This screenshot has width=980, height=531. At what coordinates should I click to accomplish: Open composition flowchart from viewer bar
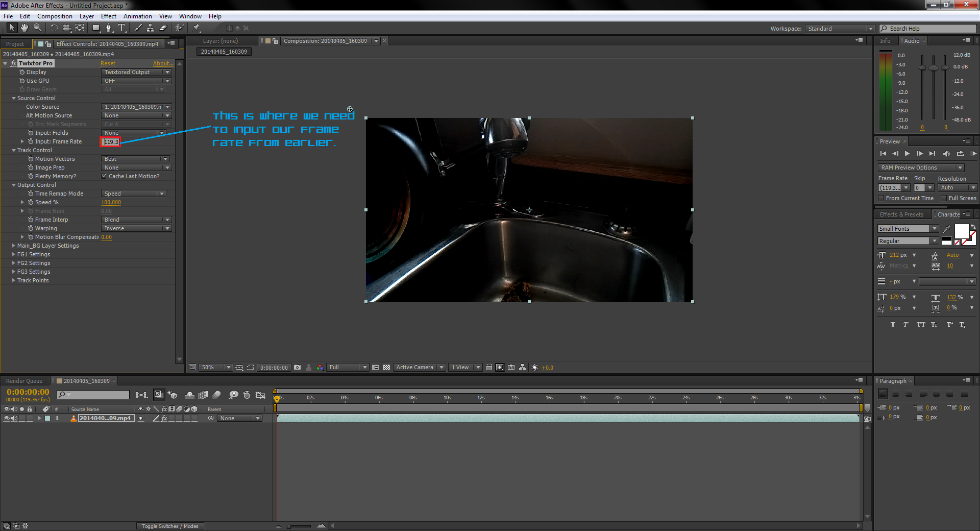(x=522, y=367)
